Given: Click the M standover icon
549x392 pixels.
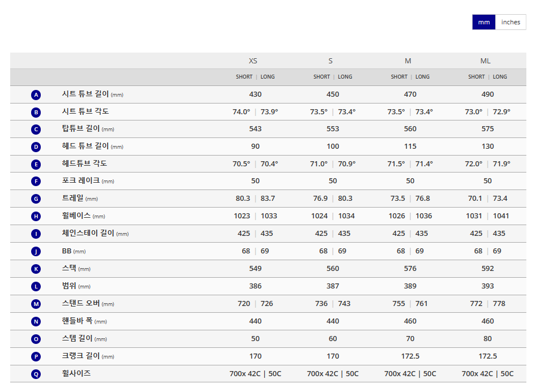Looking at the screenshot, I should [36, 304].
